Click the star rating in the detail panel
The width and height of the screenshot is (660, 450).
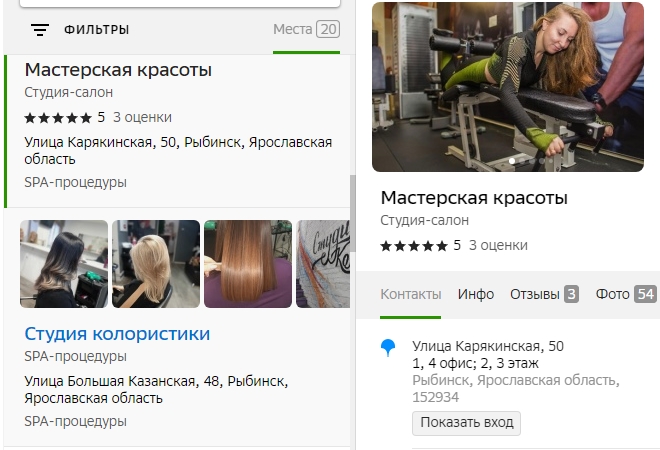tap(414, 246)
